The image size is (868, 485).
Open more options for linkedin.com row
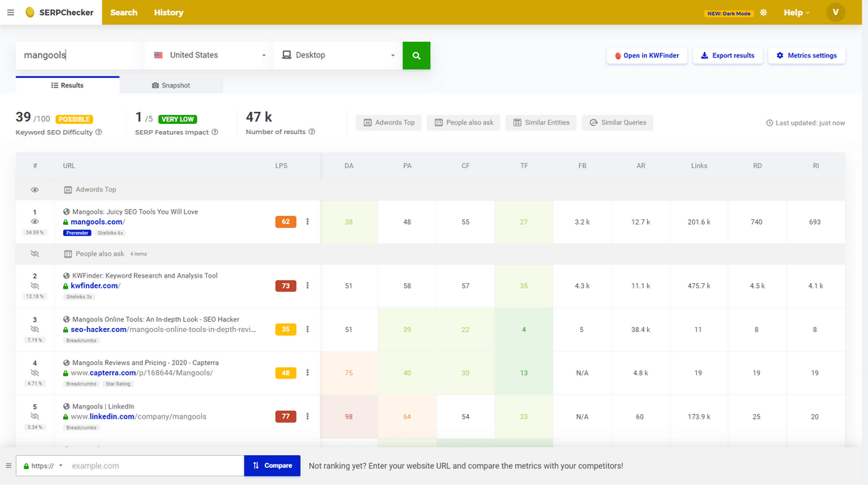[x=307, y=416]
